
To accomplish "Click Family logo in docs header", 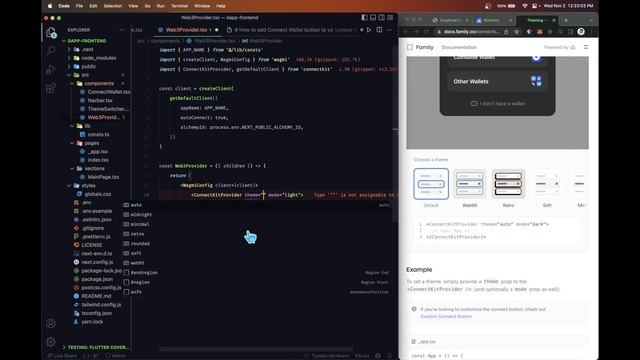I will pyautogui.click(x=420, y=47).
